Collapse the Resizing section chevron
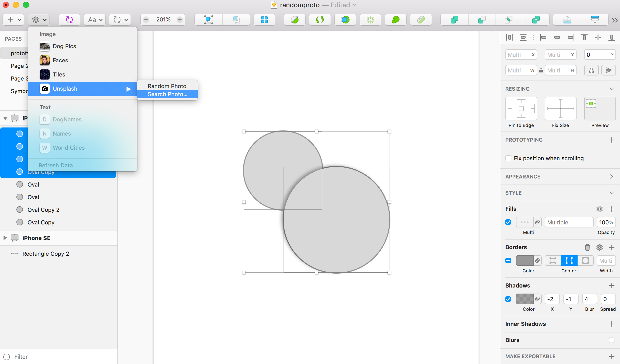620x364 pixels. (x=611, y=89)
